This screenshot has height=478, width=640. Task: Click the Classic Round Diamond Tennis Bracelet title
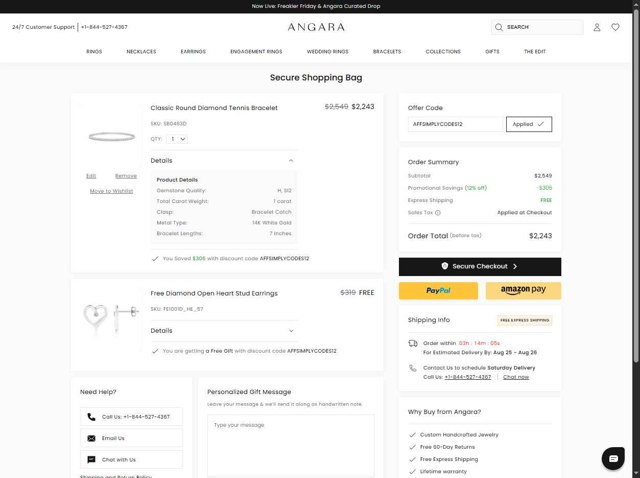[214, 108]
